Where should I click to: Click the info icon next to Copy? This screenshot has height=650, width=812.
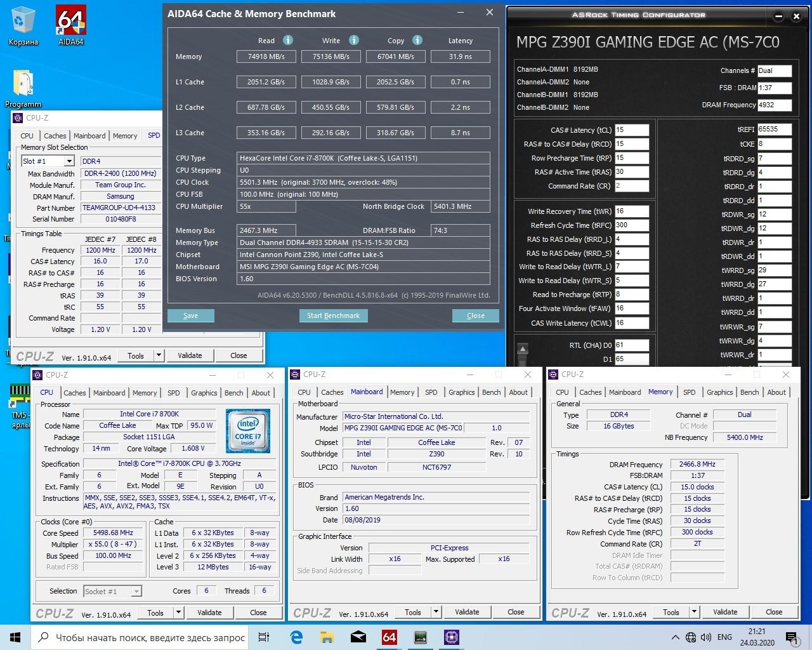click(x=417, y=40)
